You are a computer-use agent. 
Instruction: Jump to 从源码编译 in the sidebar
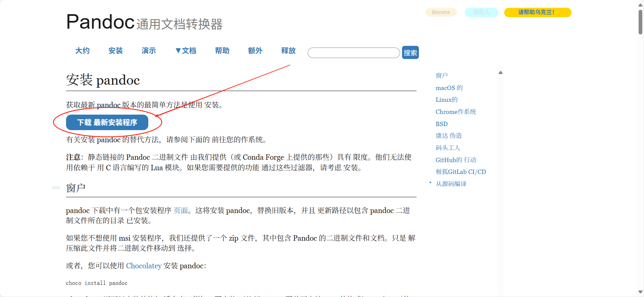451,184
